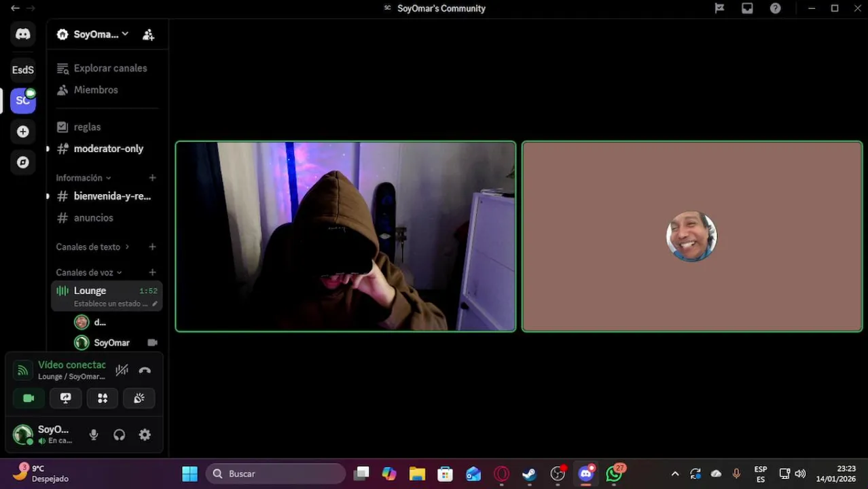
Task: Open the soundboard
Action: 139,399
